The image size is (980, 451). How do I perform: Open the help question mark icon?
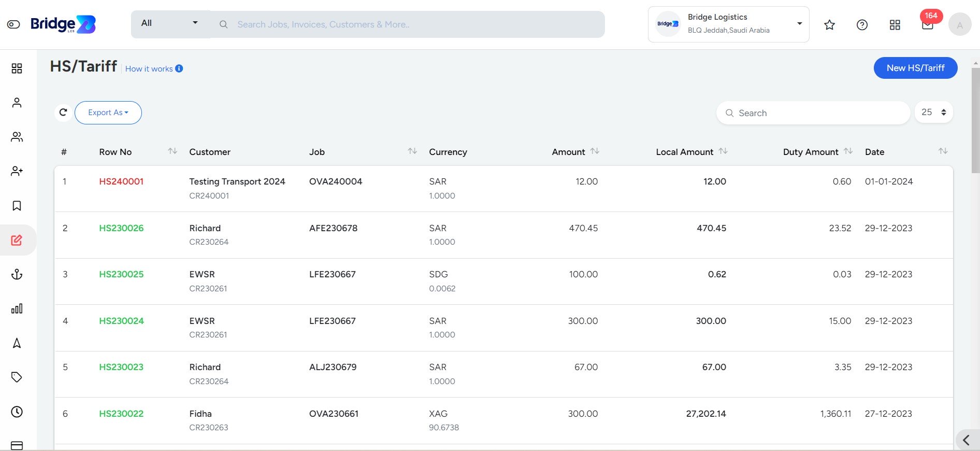(862, 24)
